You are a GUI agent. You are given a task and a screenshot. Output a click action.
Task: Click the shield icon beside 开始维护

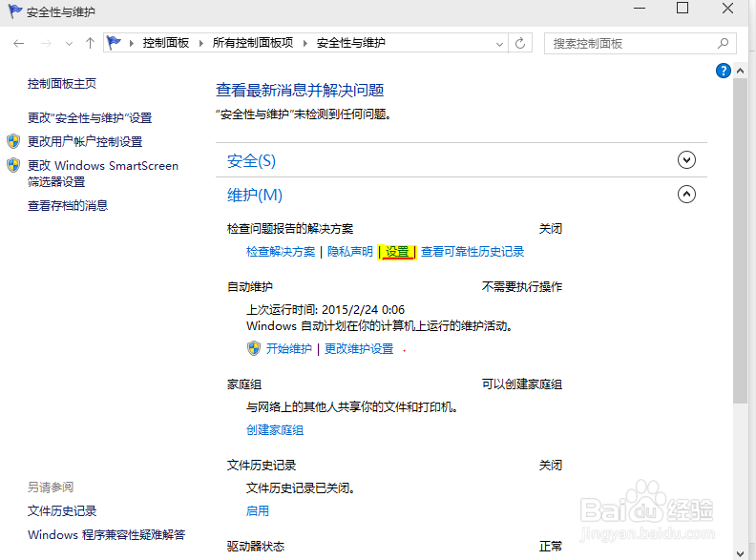[254, 348]
